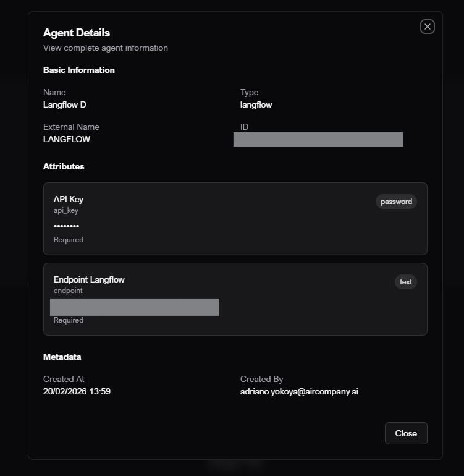Click the redacted agent ID value
This screenshot has width=464, height=476.
tap(318, 139)
